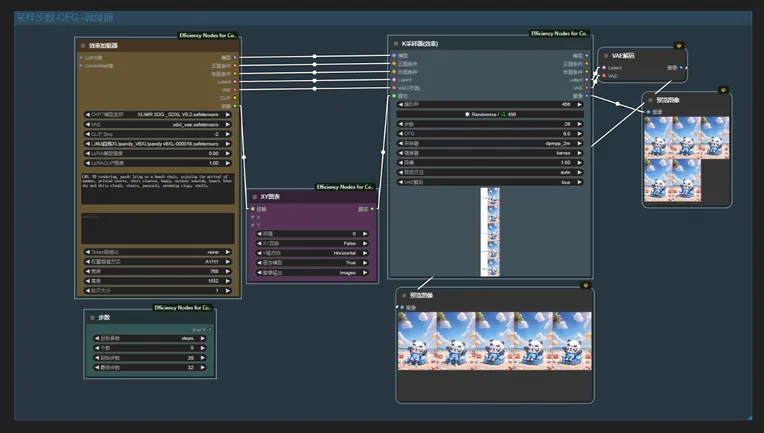Click the empty negative prompt text box
Screen dimensions: 764x433
[157, 228]
